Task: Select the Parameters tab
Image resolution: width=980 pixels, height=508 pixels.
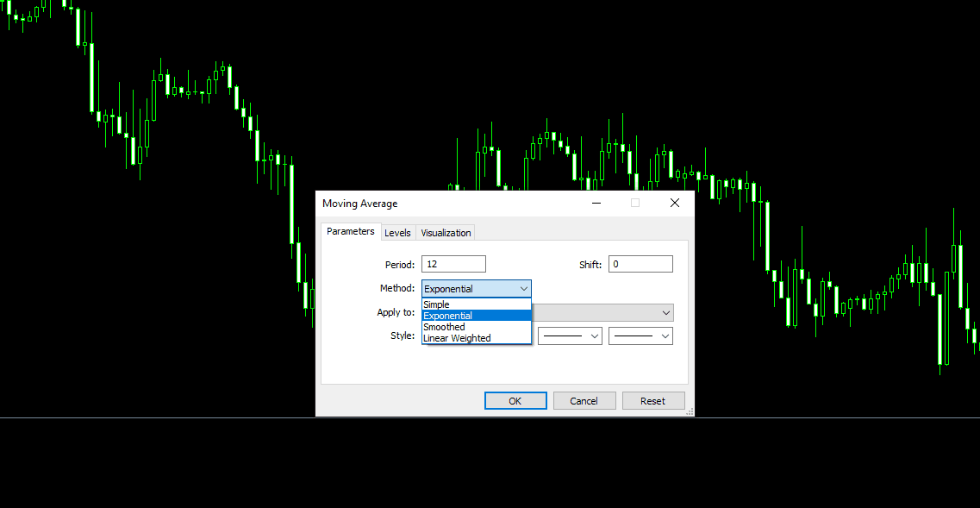Action: click(351, 231)
